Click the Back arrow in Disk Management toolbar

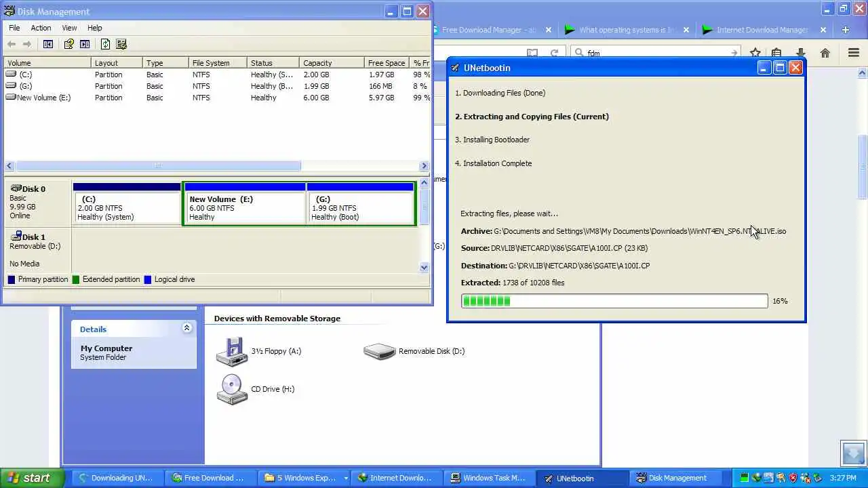[11, 44]
